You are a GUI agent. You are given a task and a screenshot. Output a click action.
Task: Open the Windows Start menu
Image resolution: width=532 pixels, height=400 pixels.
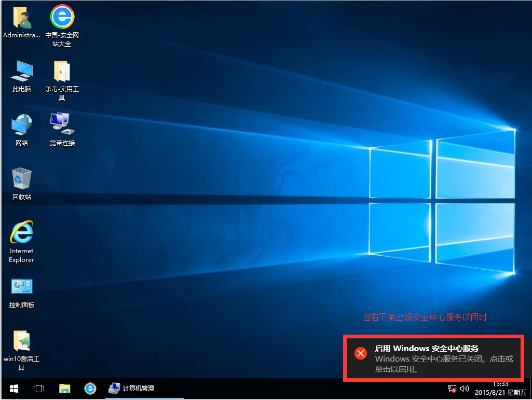point(13,388)
